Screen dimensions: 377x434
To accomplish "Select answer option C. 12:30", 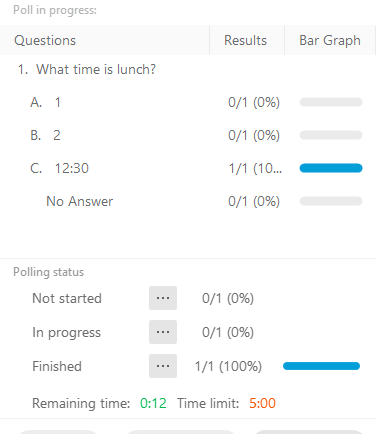I will click(x=59, y=168).
